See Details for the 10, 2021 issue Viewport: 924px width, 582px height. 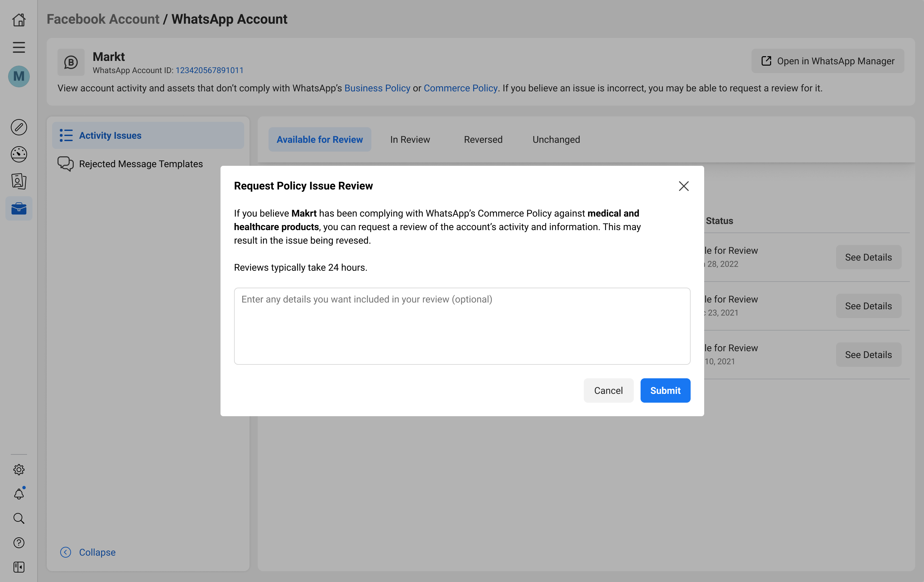tap(868, 355)
